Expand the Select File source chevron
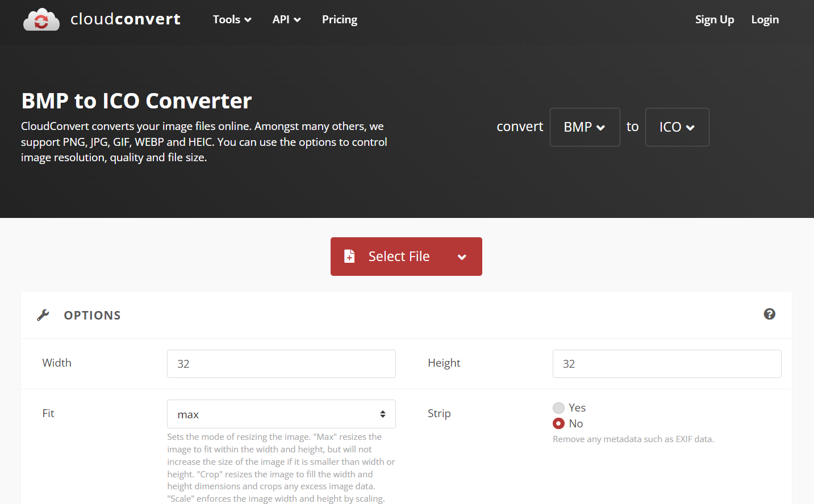This screenshot has height=504, width=814. click(462, 257)
